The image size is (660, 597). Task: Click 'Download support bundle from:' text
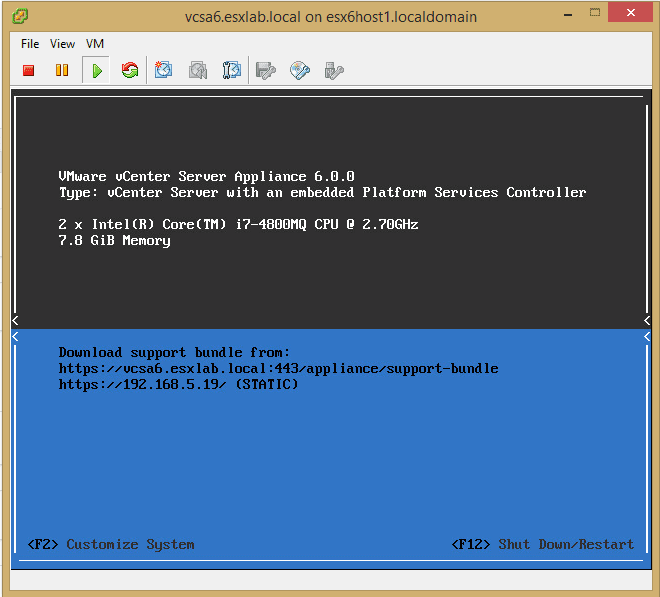(174, 352)
